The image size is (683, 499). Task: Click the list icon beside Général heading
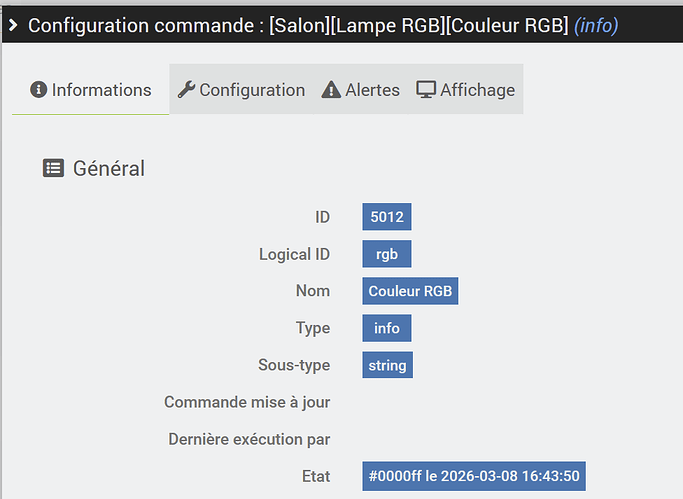(x=53, y=168)
